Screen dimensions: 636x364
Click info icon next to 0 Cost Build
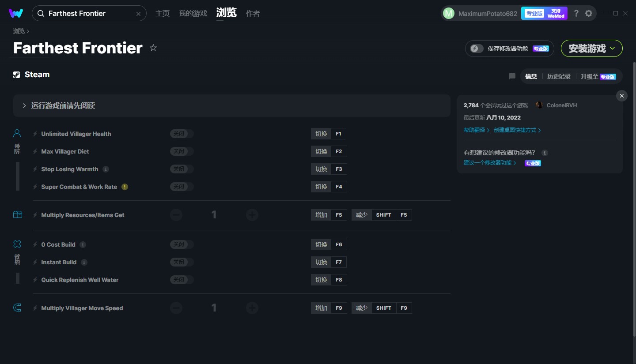[83, 244]
